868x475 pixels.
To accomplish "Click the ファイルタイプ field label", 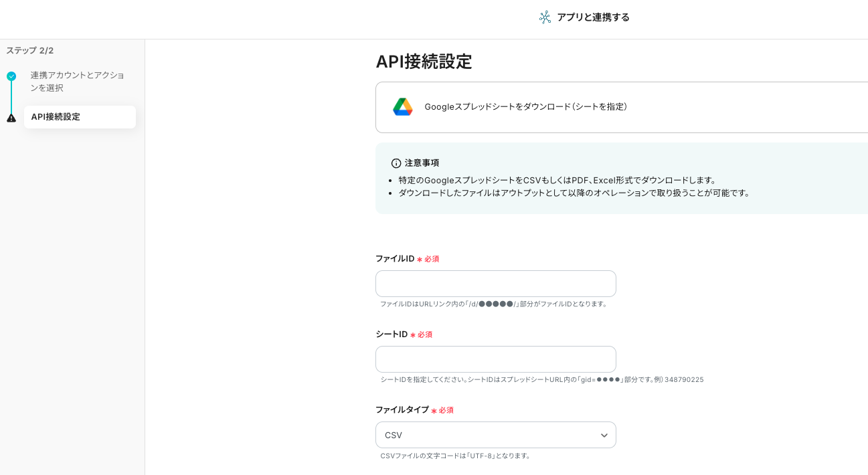I will tap(402, 409).
